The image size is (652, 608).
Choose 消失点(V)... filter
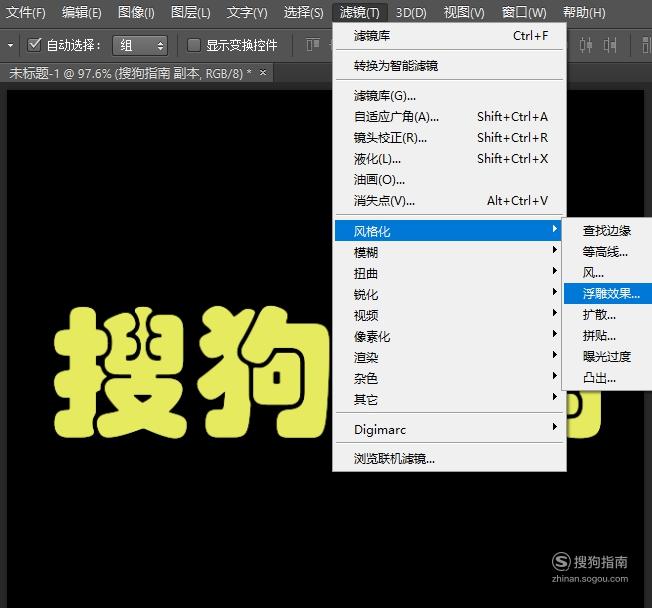point(449,201)
